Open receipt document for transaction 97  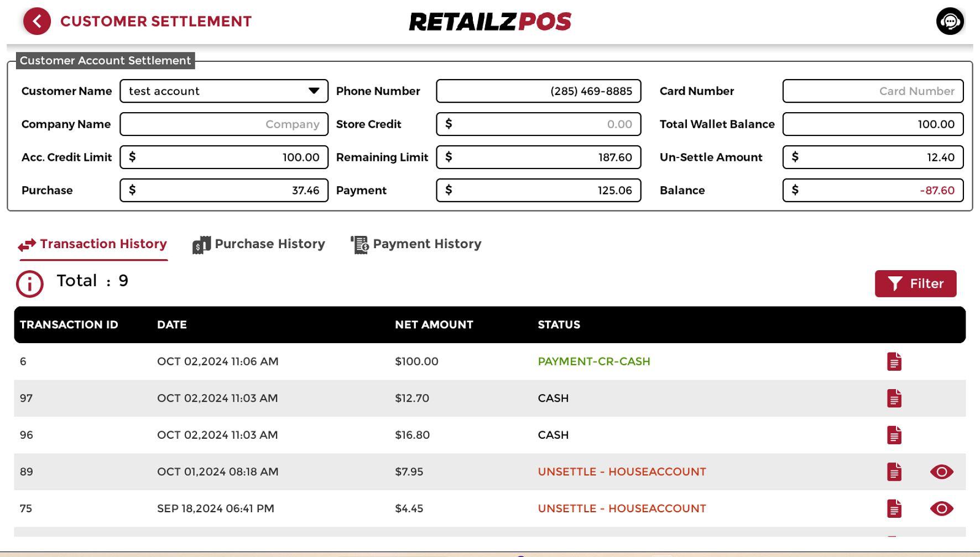tap(894, 398)
